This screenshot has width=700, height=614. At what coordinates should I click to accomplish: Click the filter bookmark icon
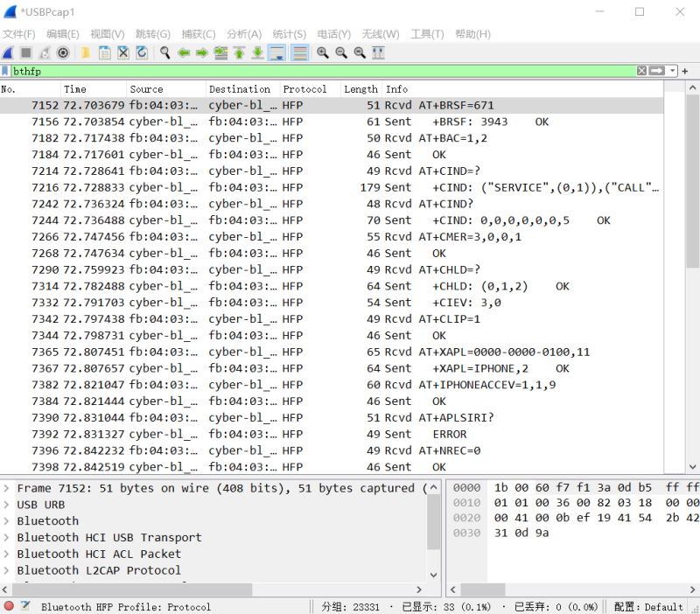pos(5,71)
